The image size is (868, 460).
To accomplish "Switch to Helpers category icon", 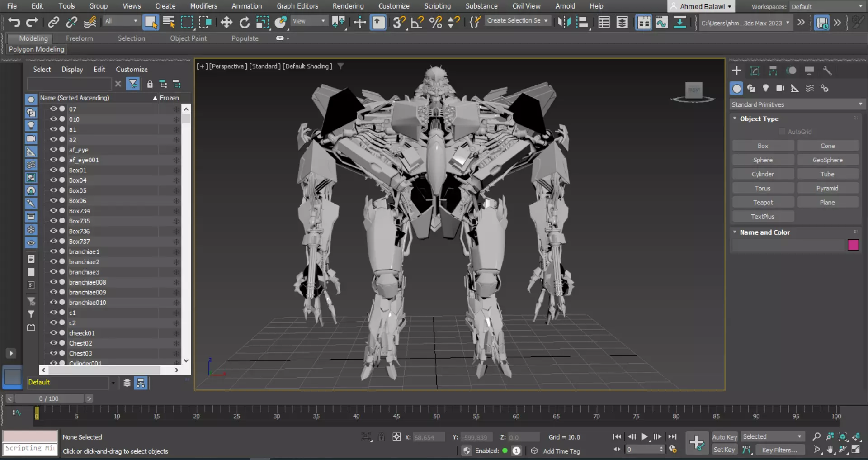I will point(795,88).
